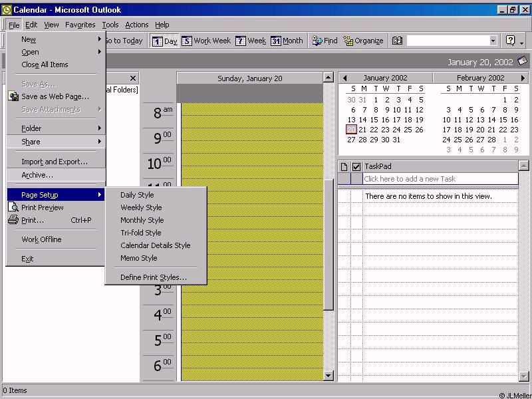
Task: Switch to Month view in the toolbar
Action: [x=287, y=41]
